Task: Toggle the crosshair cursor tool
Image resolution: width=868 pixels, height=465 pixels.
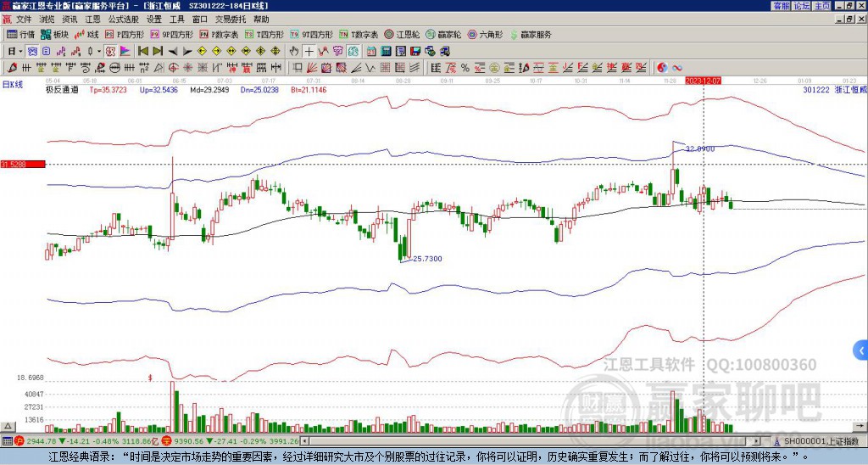Action: coord(309,52)
